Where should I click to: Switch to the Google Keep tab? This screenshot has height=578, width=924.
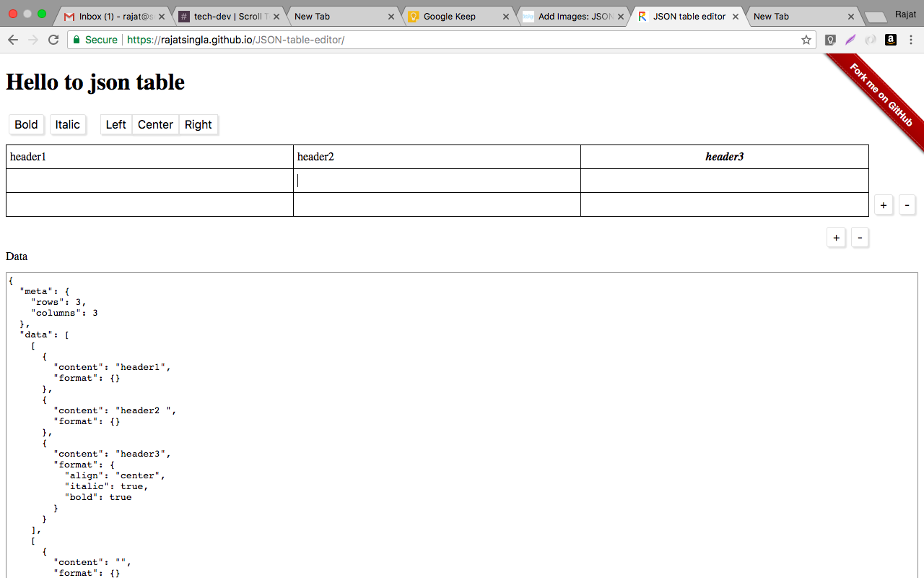tap(458, 17)
